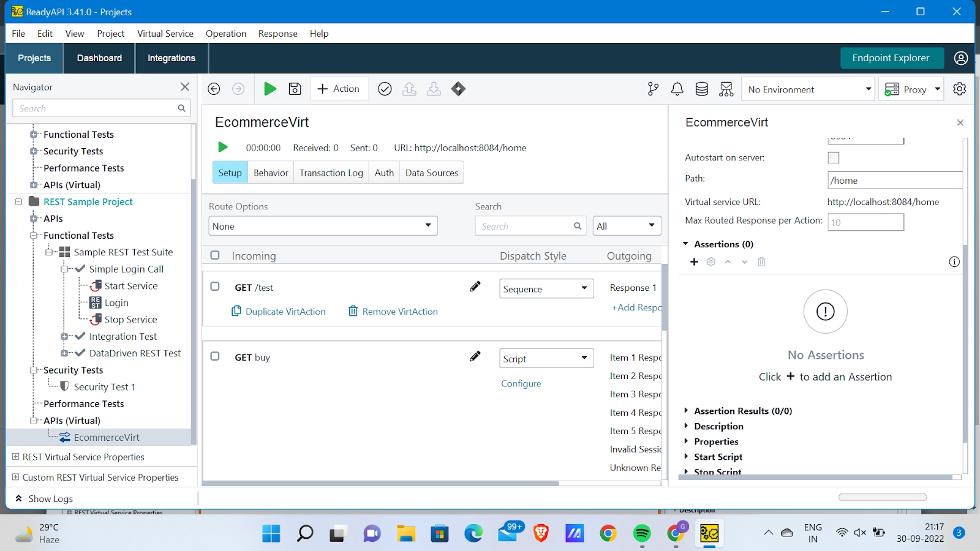Open the Route Options None dropdown
The height and width of the screenshot is (551, 980).
click(x=323, y=226)
